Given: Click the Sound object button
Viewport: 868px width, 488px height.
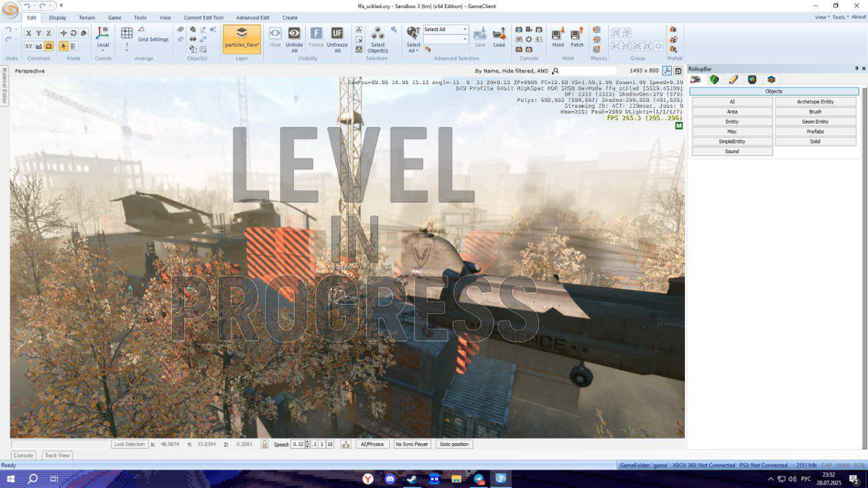Looking at the screenshot, I should pos(732,152).
